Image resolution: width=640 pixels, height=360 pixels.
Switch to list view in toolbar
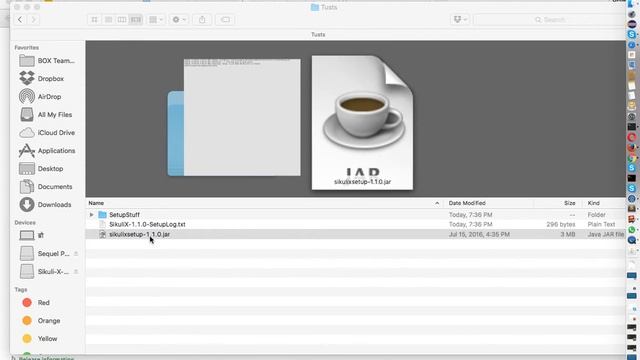108,20
